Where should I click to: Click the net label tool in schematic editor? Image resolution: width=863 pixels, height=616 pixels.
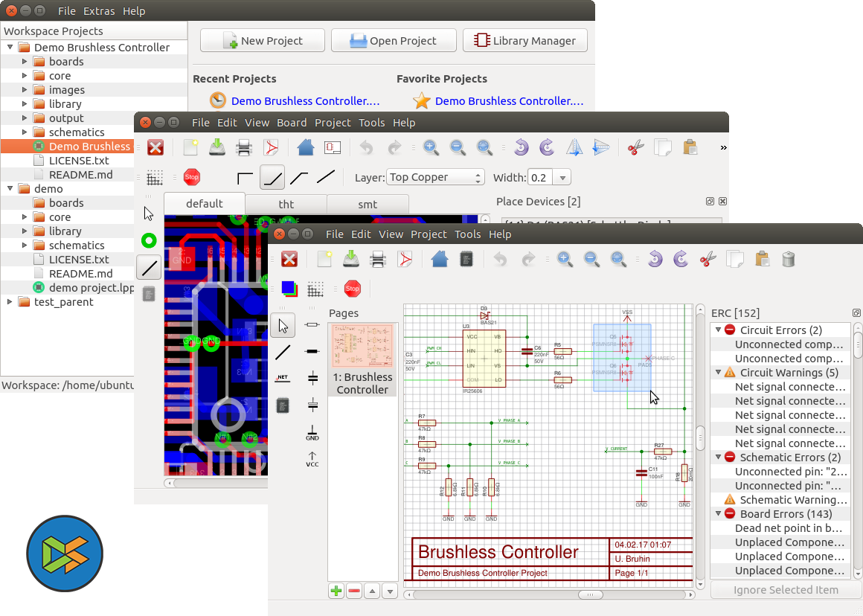(x=282, y=378)
